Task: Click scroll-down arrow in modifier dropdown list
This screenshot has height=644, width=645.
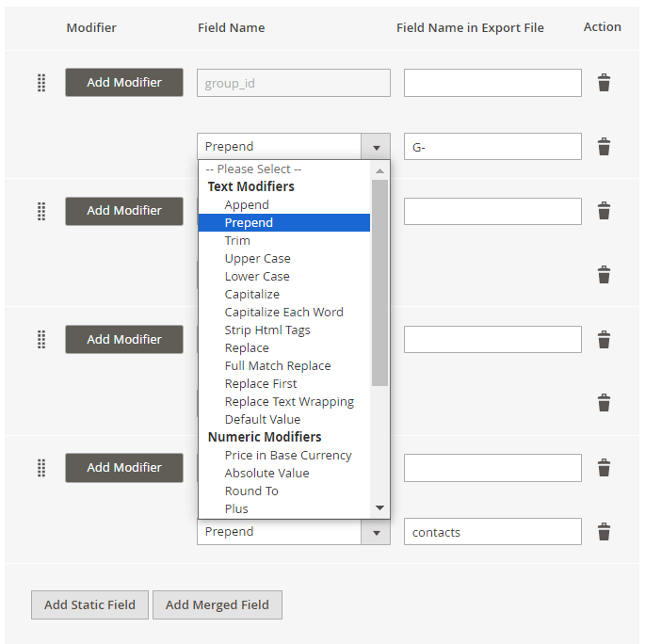Action: 379,507
